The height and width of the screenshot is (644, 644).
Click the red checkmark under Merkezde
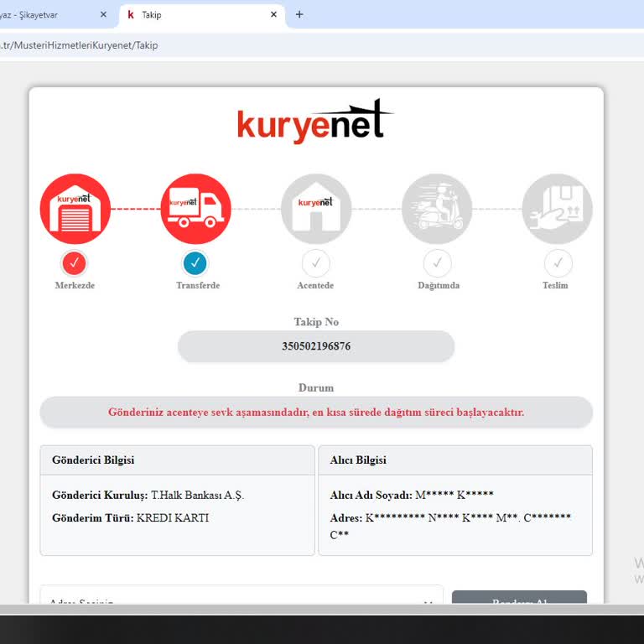(x=74, y=262)
